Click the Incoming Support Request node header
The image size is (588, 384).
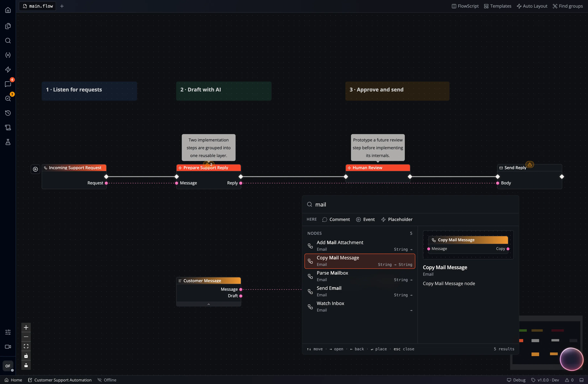[x=74, y=168]
